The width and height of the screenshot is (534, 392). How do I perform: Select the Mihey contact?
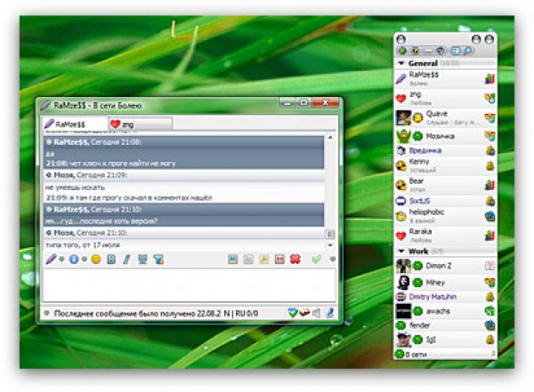pyautogui.click(x=445, y=283)
